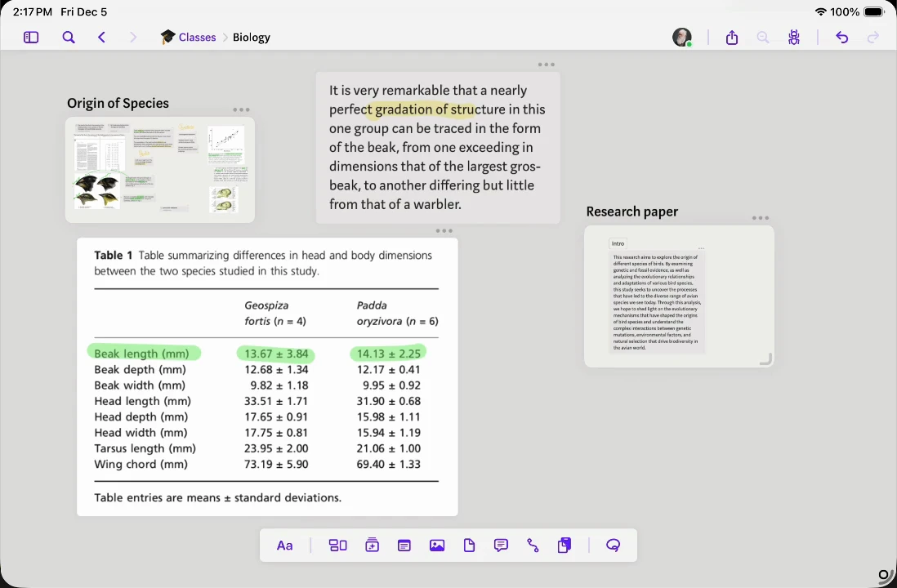
Task: Check the battery indicator in status bar
Action: (x=873, y=11)
